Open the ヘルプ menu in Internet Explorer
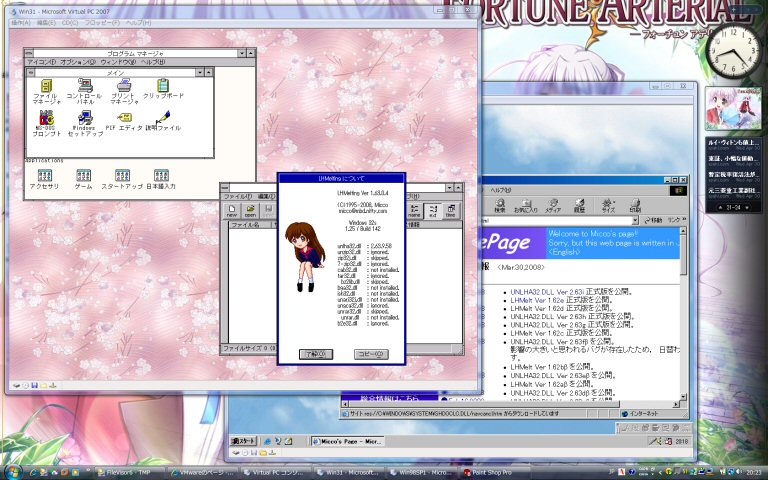Screen dimensions: 768x480 coord(501,190)
